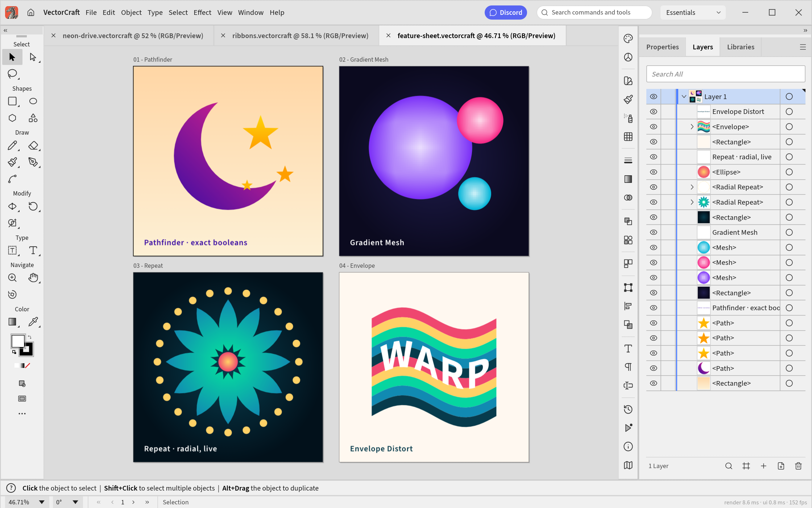
Task: Open the zoom percentage dropdown
Action: click(x=42, y=502)
